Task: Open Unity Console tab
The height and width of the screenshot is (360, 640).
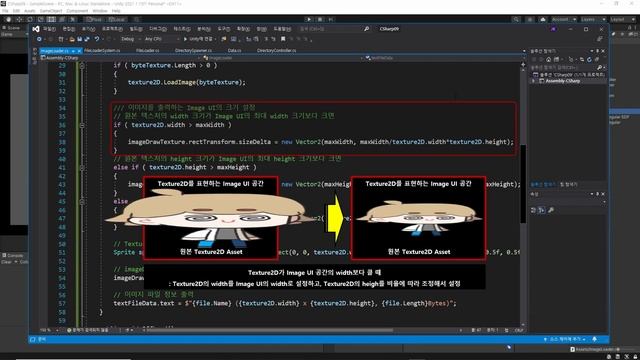Action: click(x=13, y=256)
